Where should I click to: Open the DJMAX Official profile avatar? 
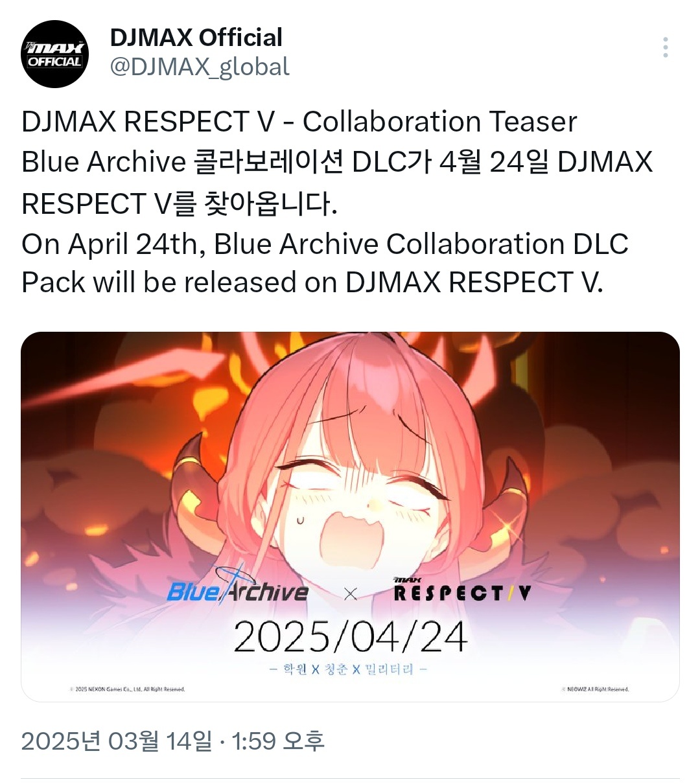[54, 54]
